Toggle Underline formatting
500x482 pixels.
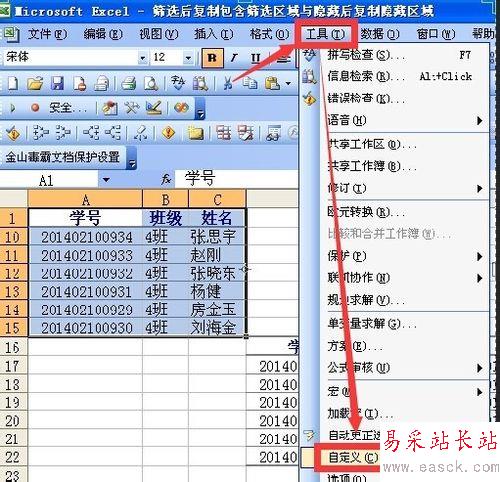click(x=255, y=58)
